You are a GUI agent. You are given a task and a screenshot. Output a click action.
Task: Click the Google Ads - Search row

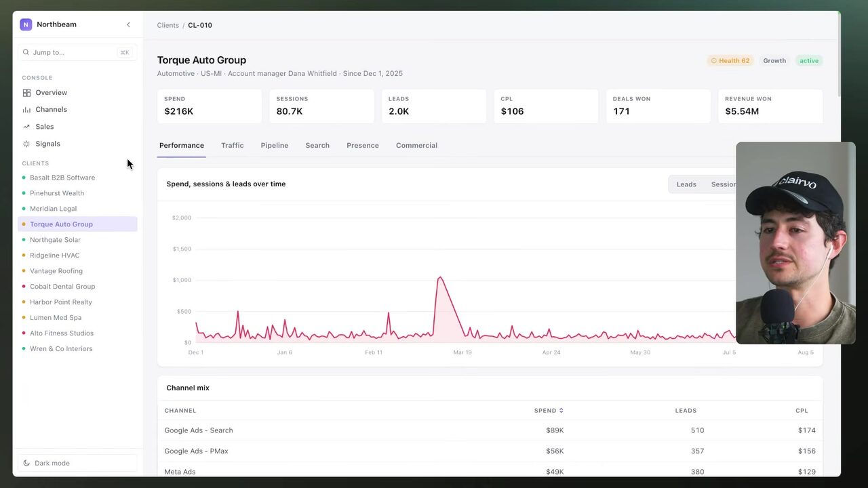point(490,430)
